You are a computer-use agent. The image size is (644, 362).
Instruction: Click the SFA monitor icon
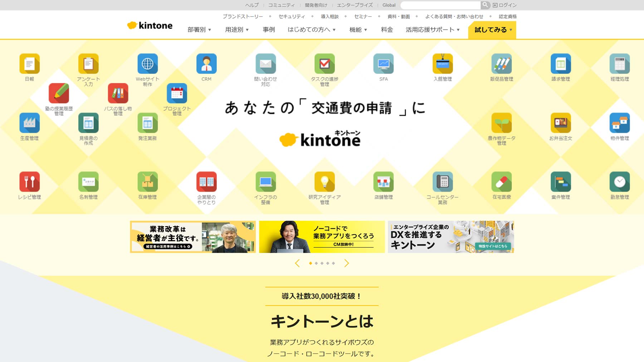pyautogui.click(x=384, y=64)
